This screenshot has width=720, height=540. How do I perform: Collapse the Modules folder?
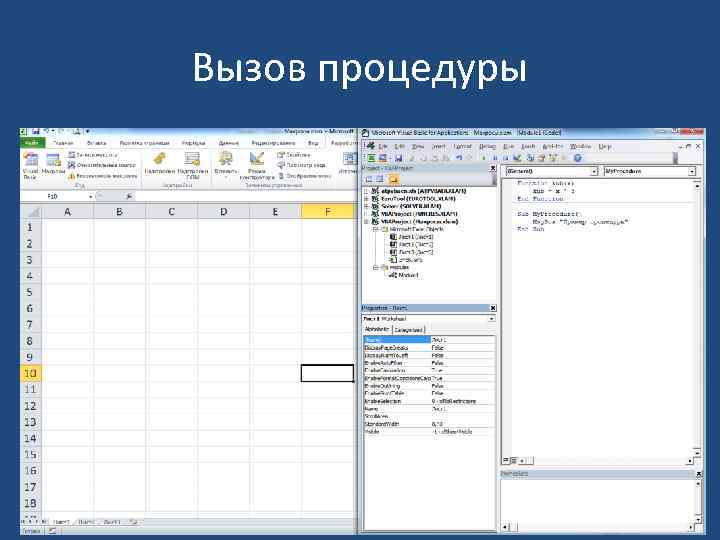click(376, 267)
